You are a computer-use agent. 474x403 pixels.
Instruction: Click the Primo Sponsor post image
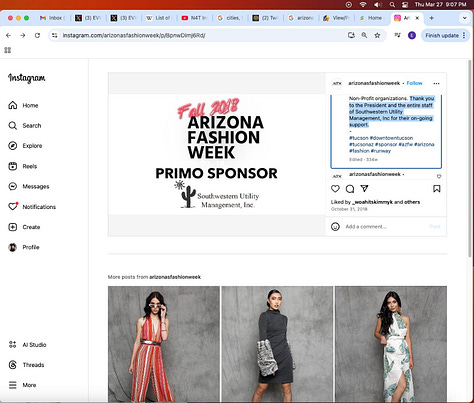(217, 154)
